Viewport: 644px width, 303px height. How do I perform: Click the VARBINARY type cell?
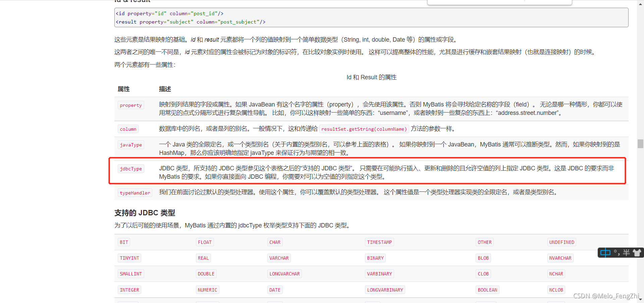point(379,274)
